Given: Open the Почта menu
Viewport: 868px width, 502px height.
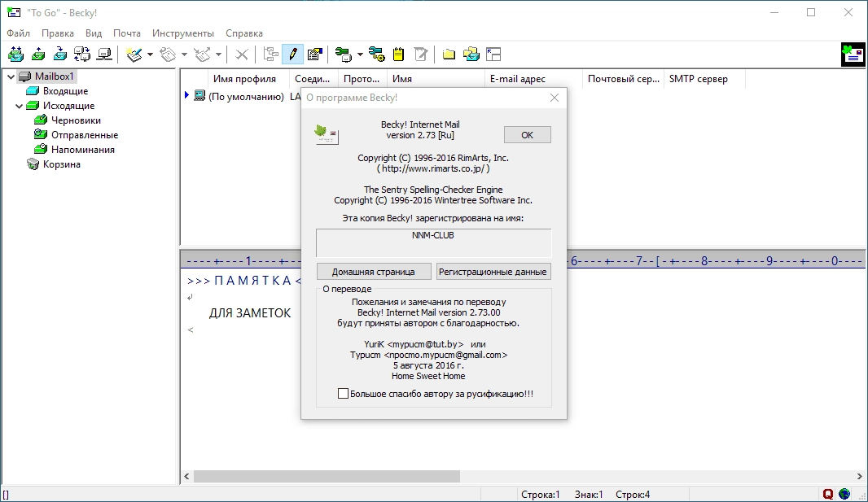Looking at the screenshot, I should click(x=127, y=33).
